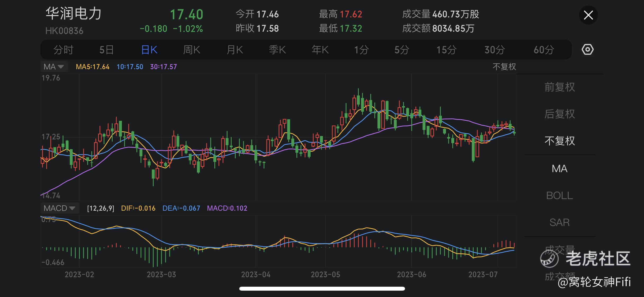Enable the SAR indicator
644x297 pixels.
click(x=559, y=223)
